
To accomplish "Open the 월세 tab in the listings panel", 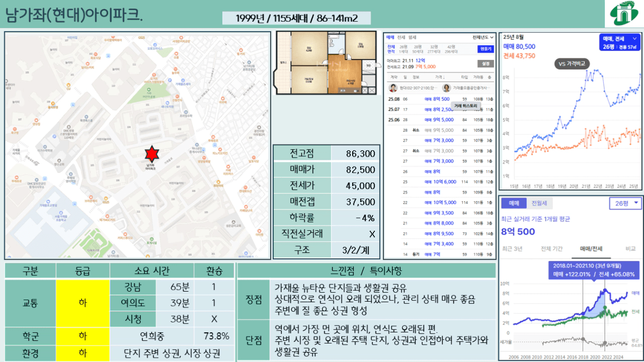I will 412,38.
